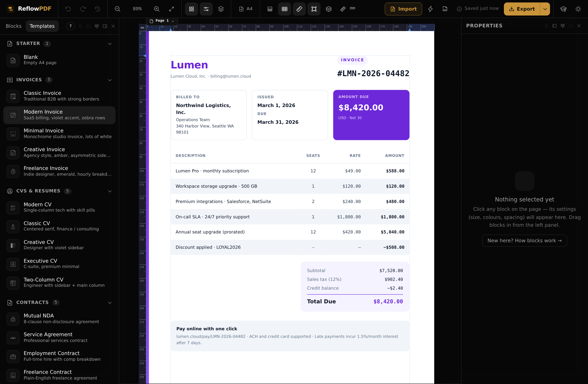
Task: Switch measurement units from mm
Action: pyautogui.click(x=348, y=9)
